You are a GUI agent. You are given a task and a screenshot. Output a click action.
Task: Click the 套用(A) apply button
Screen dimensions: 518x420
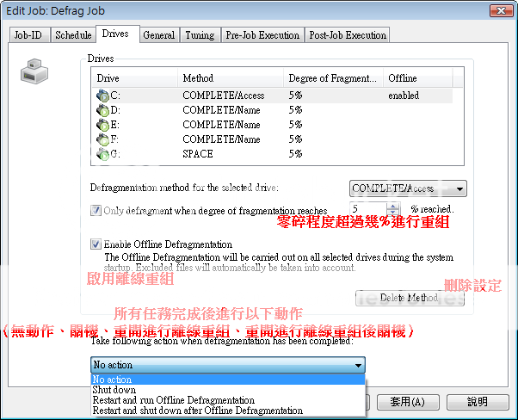408,402
